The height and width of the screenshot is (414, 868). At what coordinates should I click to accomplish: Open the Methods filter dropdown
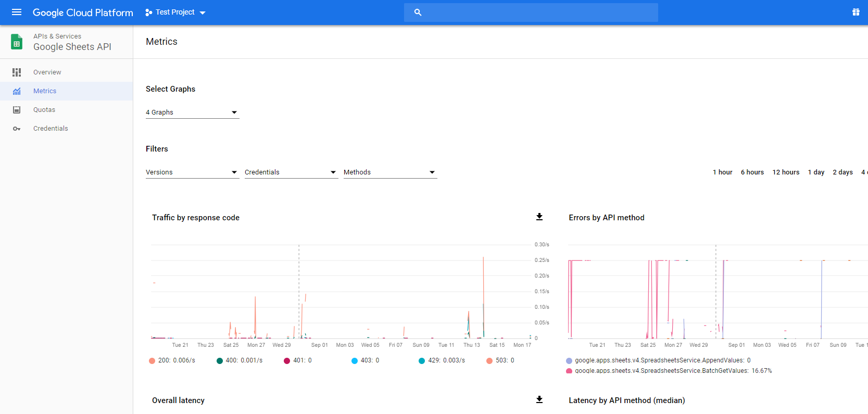pyautogui.click(x=390, y=172)
